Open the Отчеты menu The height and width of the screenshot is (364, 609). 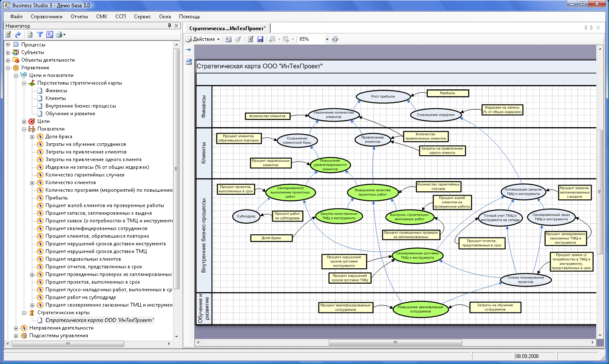point(79,17)
